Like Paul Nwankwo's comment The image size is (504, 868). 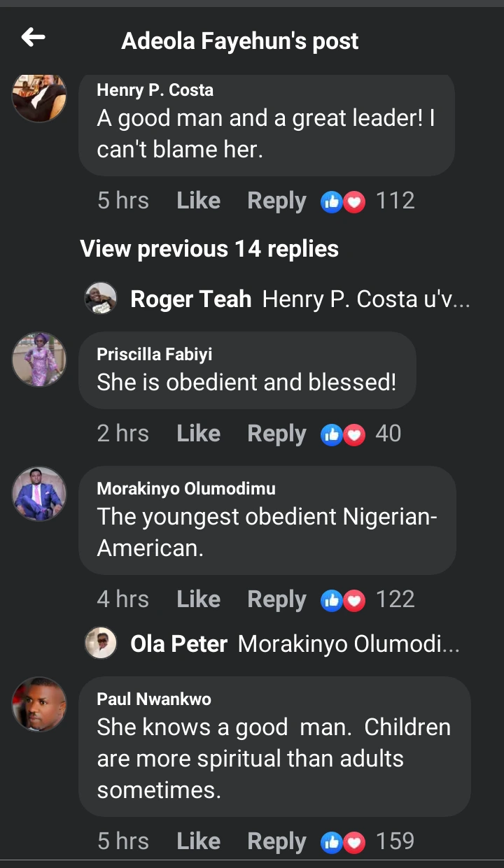pos(198,841)
